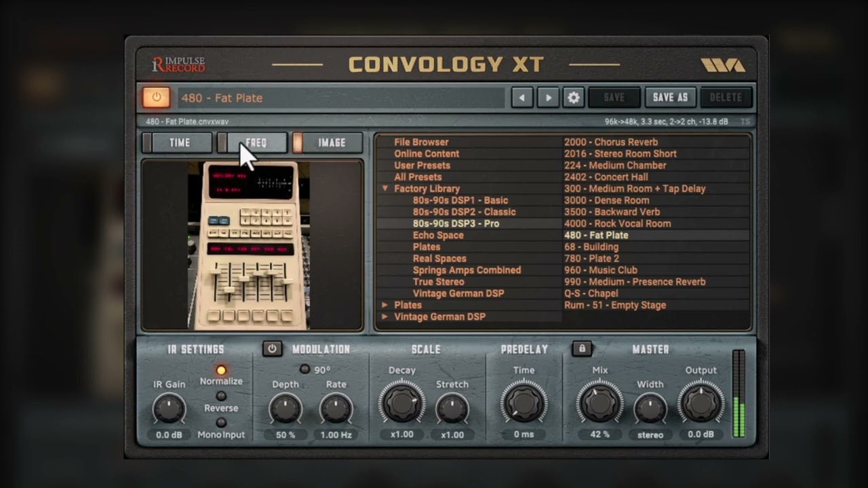This screenshot has width=868, height=488.
Task: Click the greyed Save button
Action: click(614, 98)
